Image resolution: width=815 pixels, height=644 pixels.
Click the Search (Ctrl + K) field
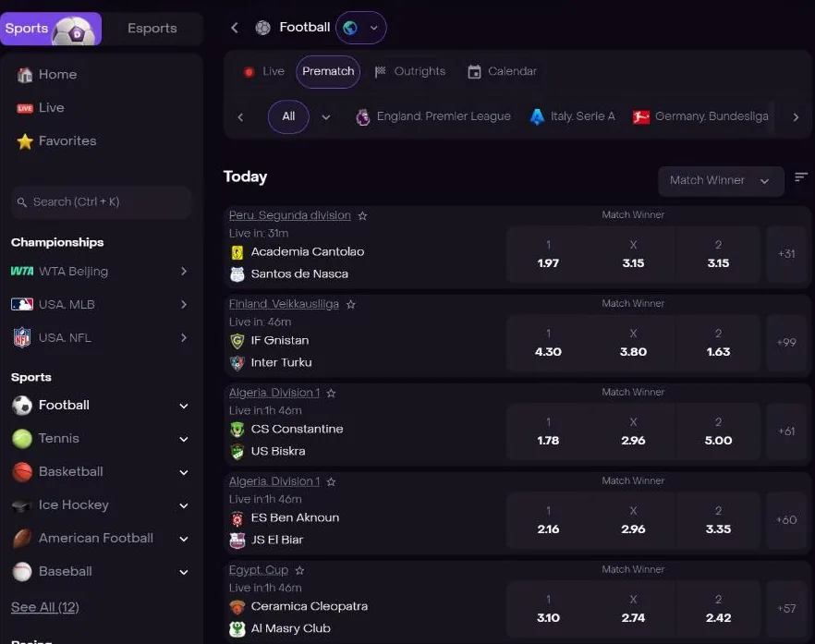102,202
